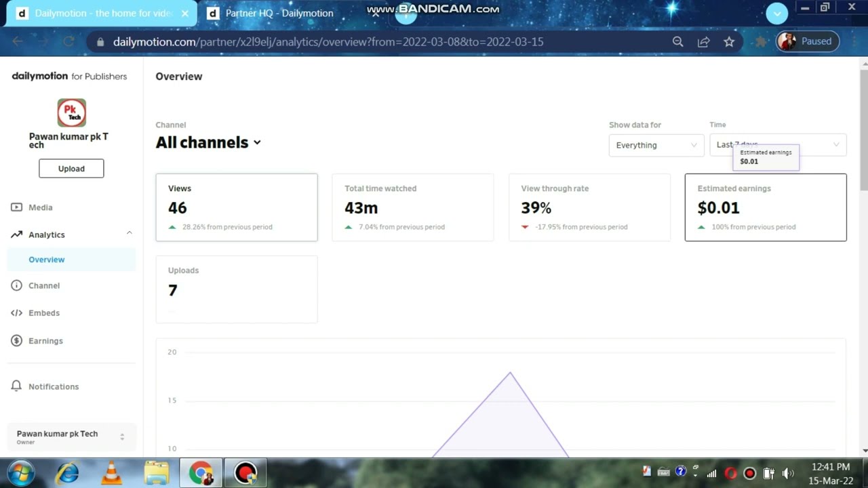Open the Analytics menu item
The width and height of the screenshot is (868, 488).
(x=47, y=235)
